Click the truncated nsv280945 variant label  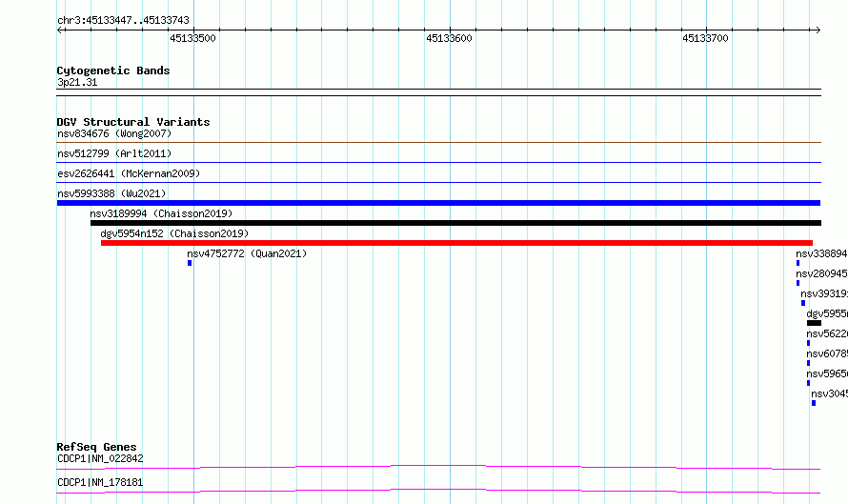point(821,273)
